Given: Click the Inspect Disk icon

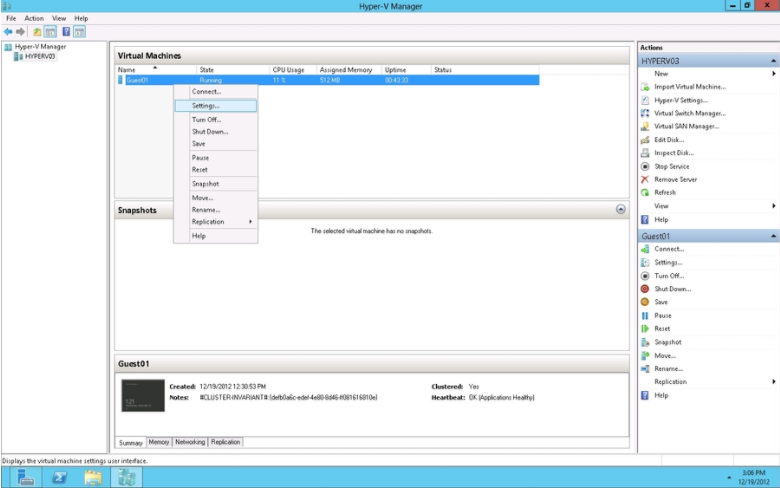Looking at the screenshot, I should 645,153.
